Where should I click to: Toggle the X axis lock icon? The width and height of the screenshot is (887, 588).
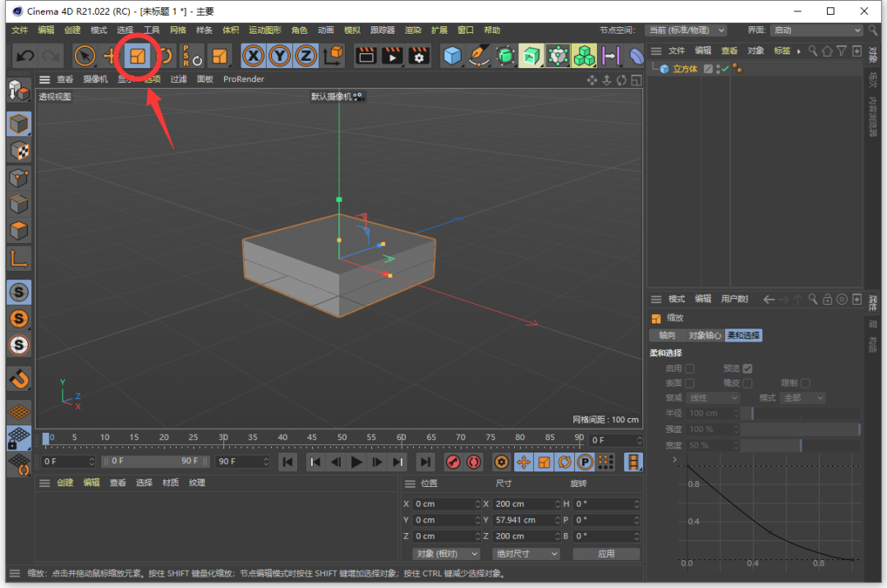(x=253, y=56)
